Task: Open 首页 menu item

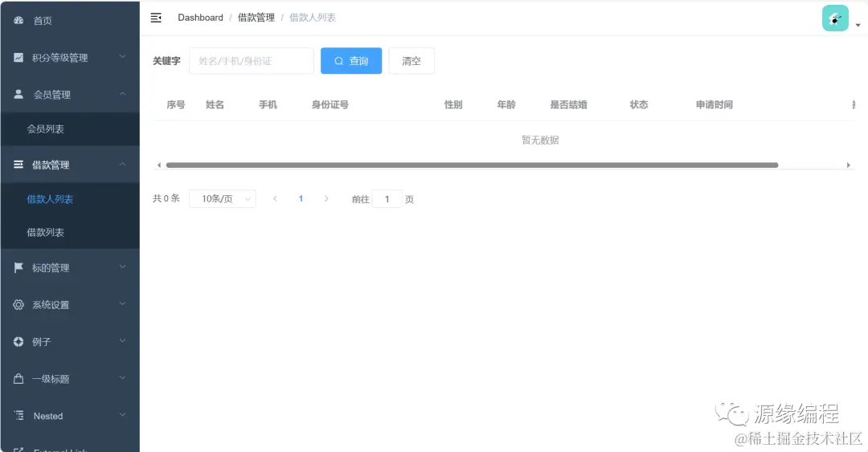Action: (x=70, y=20)
